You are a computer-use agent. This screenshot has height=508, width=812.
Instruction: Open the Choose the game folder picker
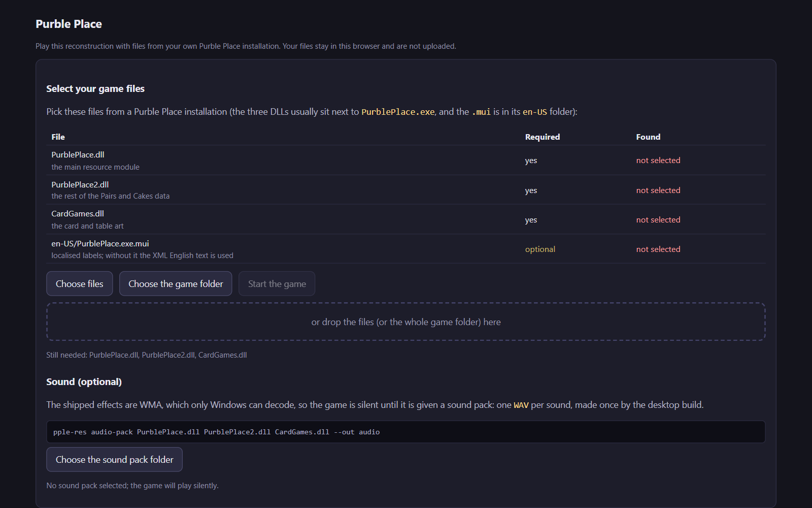click(176, 283)
